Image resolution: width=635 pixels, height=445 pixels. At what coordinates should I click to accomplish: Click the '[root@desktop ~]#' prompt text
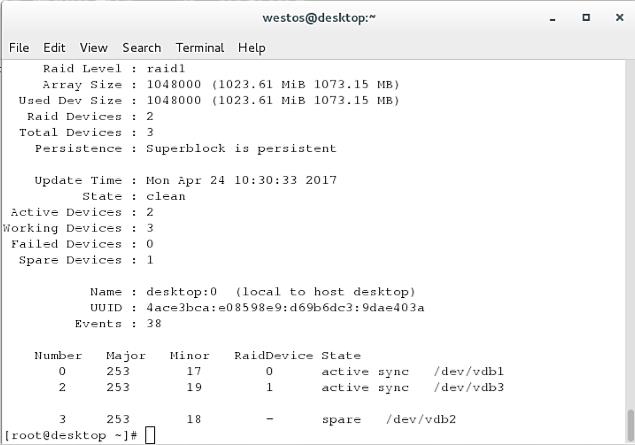pyautogui.click(x=70, y=436)
